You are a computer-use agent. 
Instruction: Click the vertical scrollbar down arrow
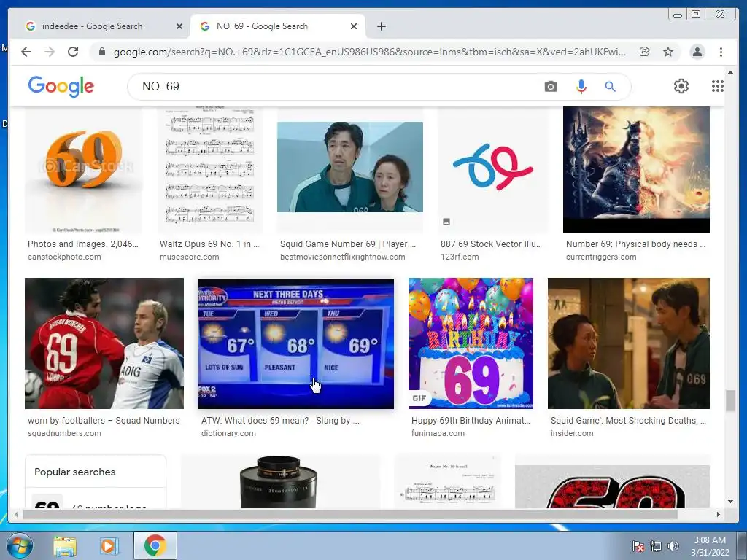pyautogui.click(x=731, y=502)
